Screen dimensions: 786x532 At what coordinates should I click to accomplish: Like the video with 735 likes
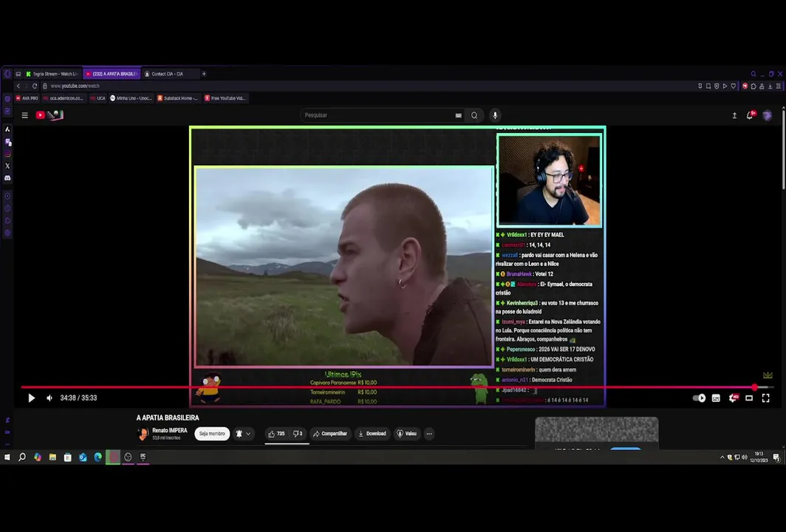pyautogui.click(x=276, y=434)
